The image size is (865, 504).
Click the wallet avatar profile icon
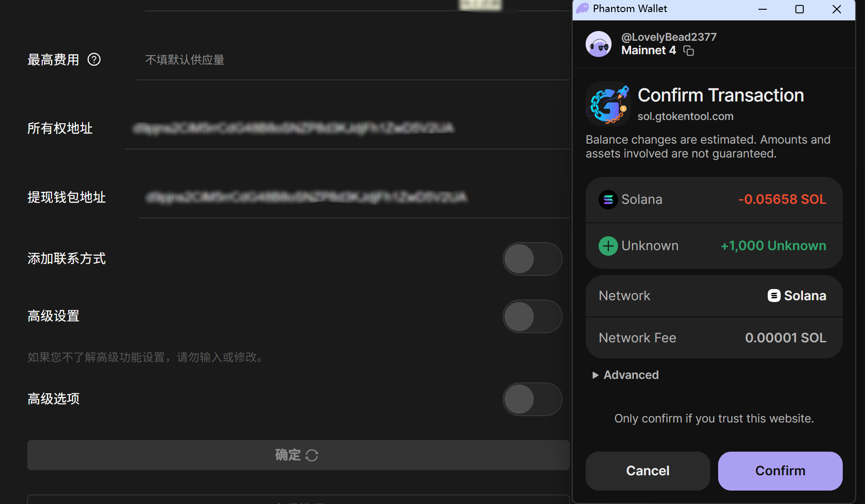(x=599, y=44)
